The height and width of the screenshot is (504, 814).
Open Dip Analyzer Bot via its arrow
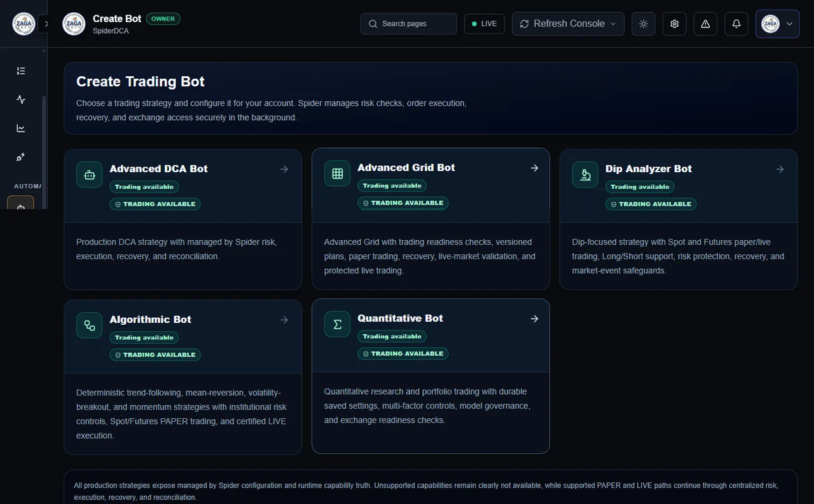click(780, 169)
